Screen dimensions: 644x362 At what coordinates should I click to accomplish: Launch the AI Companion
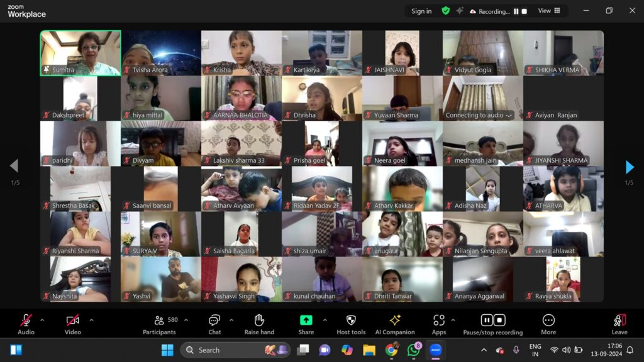[395, 321]
